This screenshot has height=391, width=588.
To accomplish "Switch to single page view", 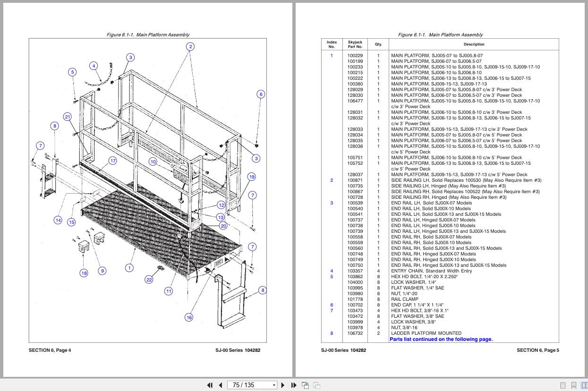I will (x=562, y=385).
